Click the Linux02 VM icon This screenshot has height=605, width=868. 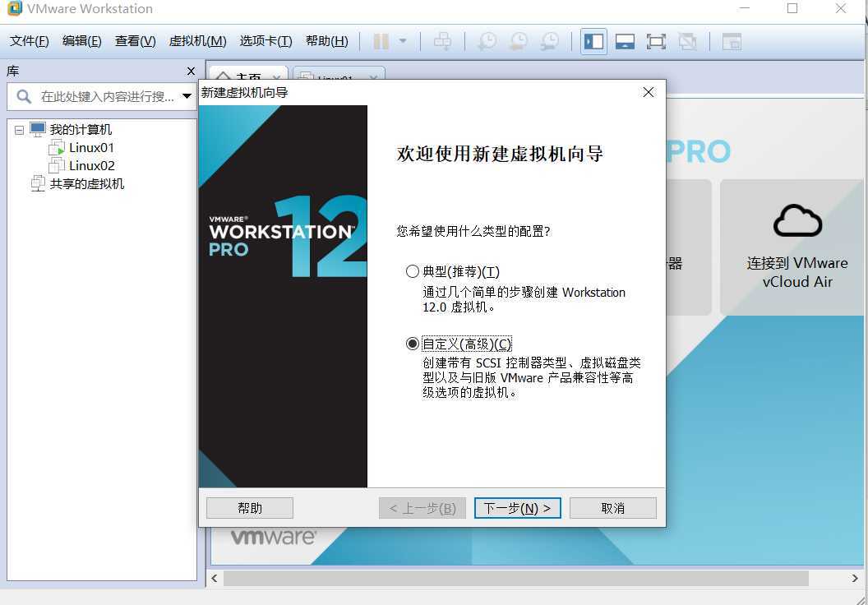tap(57, 165)
